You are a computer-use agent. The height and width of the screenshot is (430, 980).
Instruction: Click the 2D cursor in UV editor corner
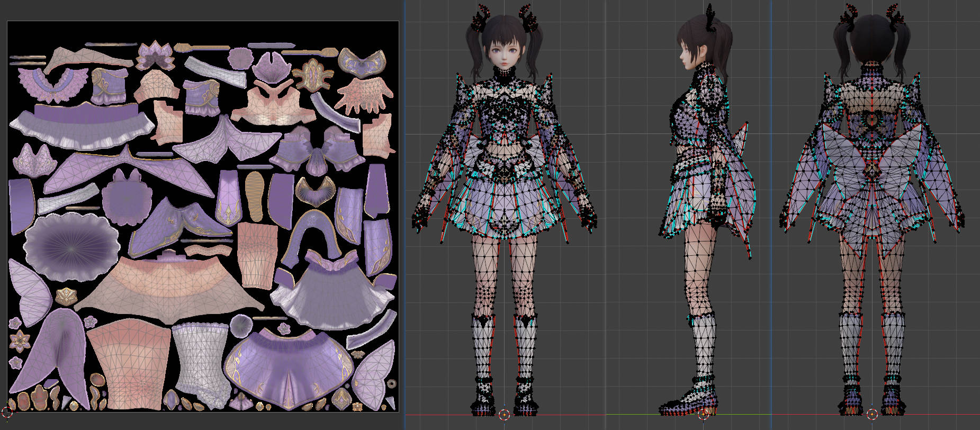7,412
